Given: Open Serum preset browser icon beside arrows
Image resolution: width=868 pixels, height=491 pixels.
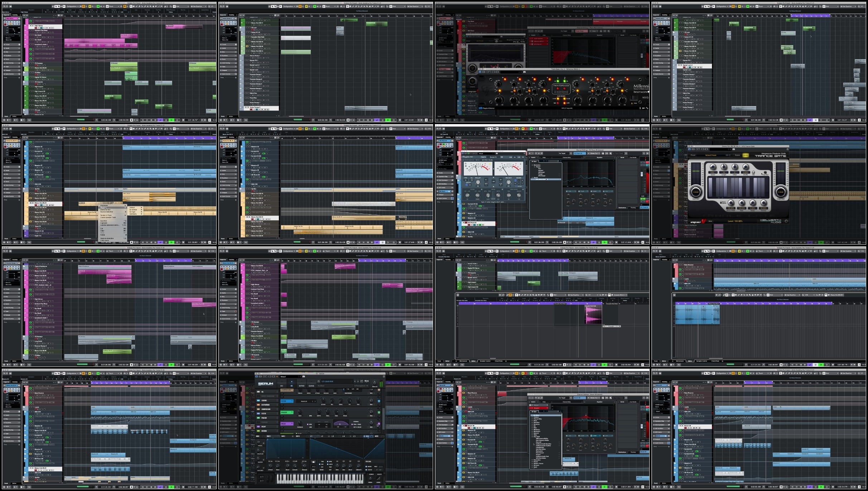Looking at the screenshot, I should tap(362, 381).
